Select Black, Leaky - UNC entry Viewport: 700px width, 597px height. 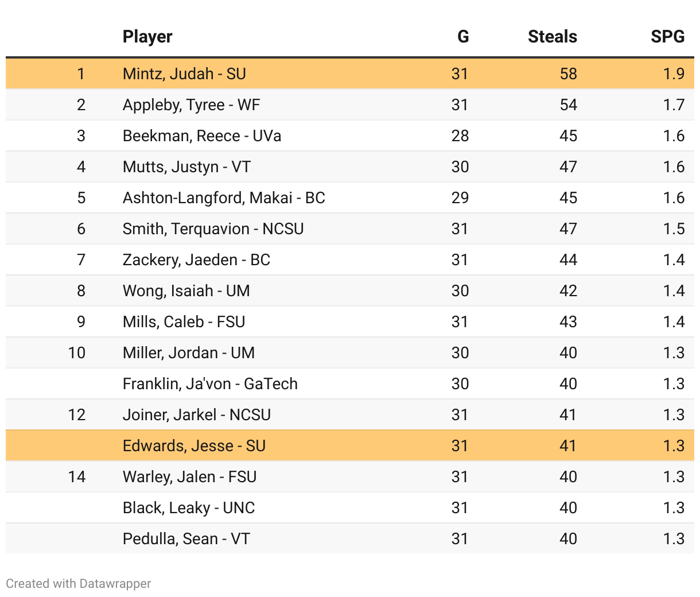click(189, 508)
